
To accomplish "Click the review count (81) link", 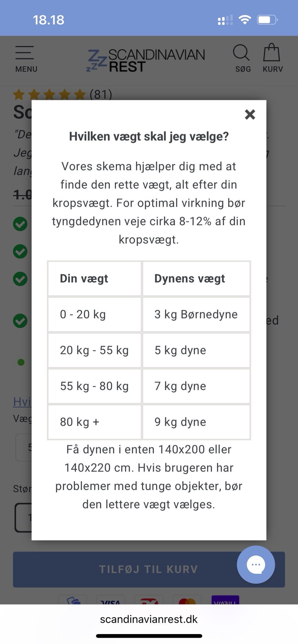I will tap(101, 94).
